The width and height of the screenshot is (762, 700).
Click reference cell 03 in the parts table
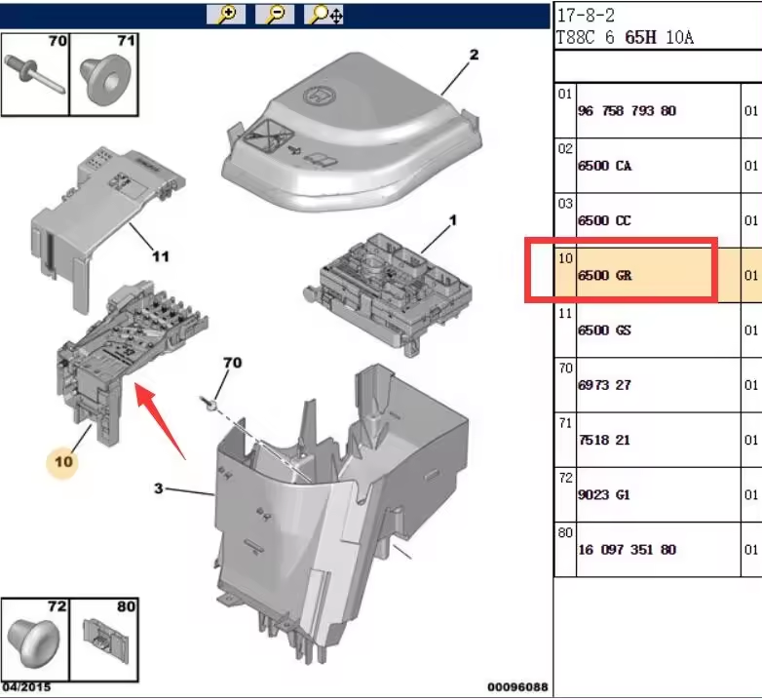(565, 220)
